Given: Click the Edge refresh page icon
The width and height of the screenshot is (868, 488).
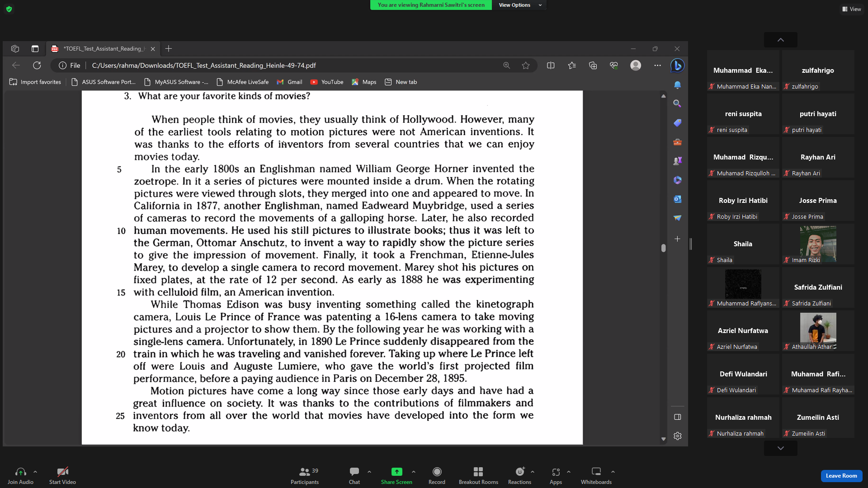Looking at the screenshot, I should pos(37,66).
